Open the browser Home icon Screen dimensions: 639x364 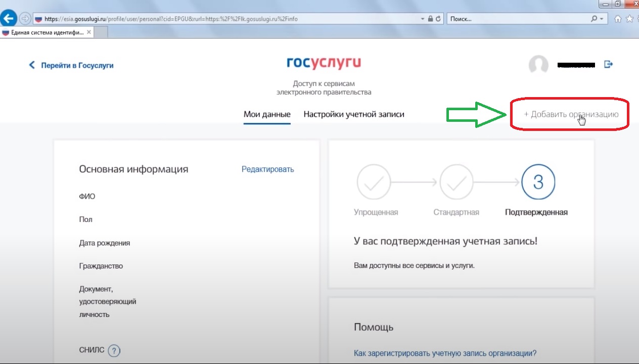[x=618, y=19]
